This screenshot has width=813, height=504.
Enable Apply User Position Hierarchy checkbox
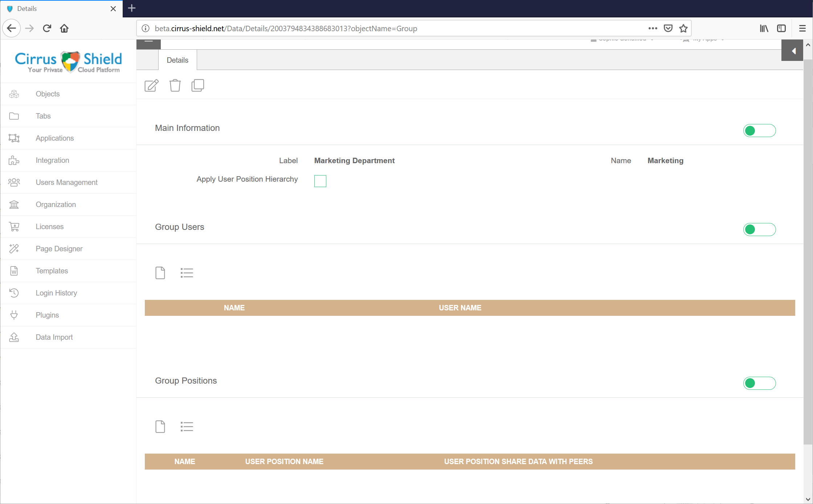pyautogui.click(x=320, y=179)
